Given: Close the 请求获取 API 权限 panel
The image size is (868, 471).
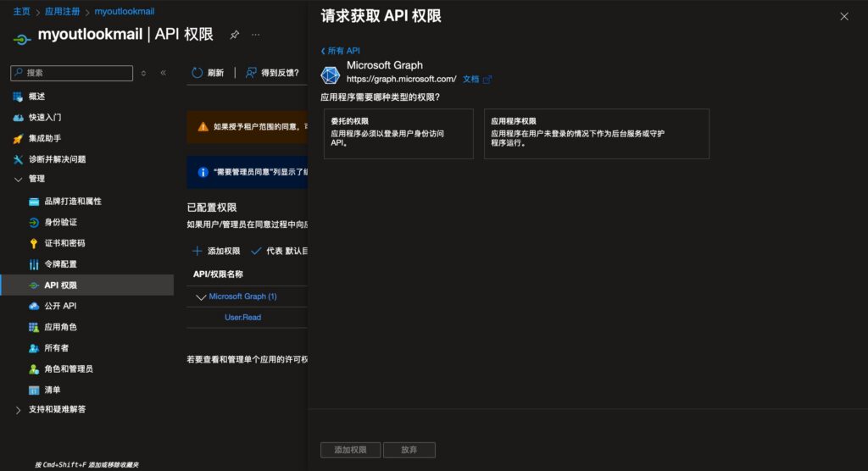Looking at the screenshot, I should pos(843,16).
